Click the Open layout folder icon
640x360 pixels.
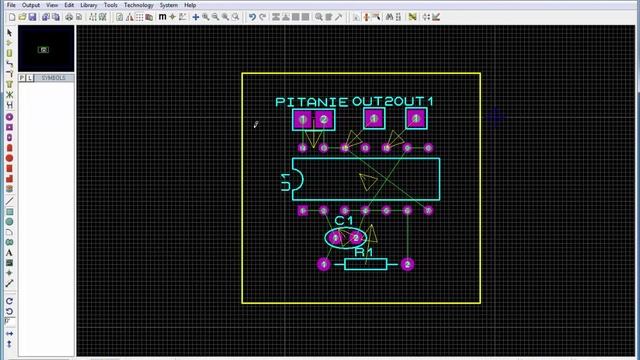[x=22, y=17]
